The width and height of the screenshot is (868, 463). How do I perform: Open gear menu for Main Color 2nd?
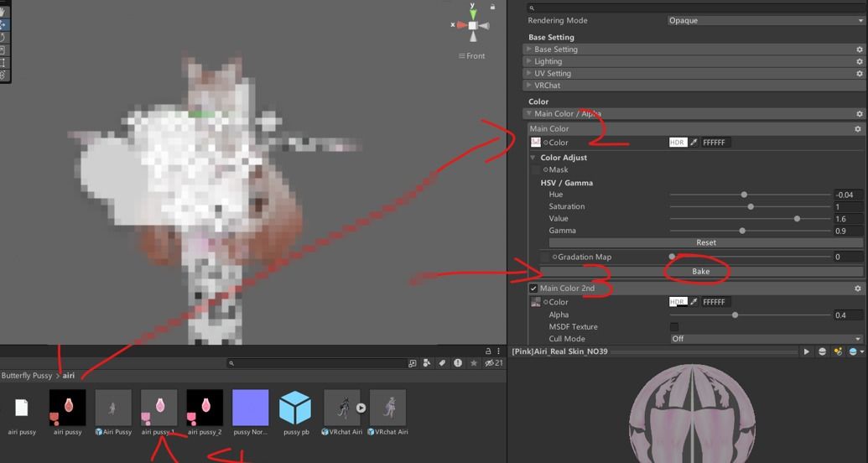[x=857, y=289]
